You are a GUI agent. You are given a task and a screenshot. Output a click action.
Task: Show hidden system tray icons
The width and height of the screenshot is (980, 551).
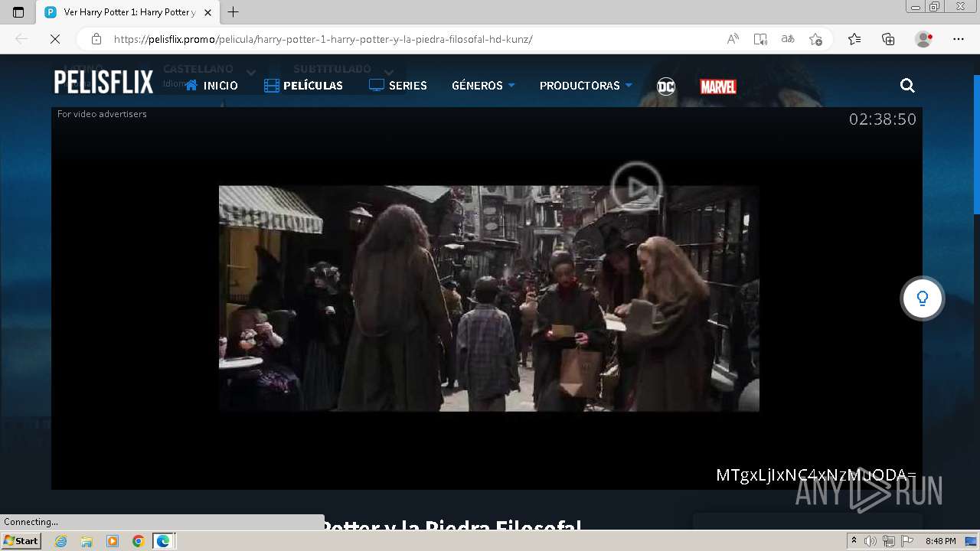[854, 541]
